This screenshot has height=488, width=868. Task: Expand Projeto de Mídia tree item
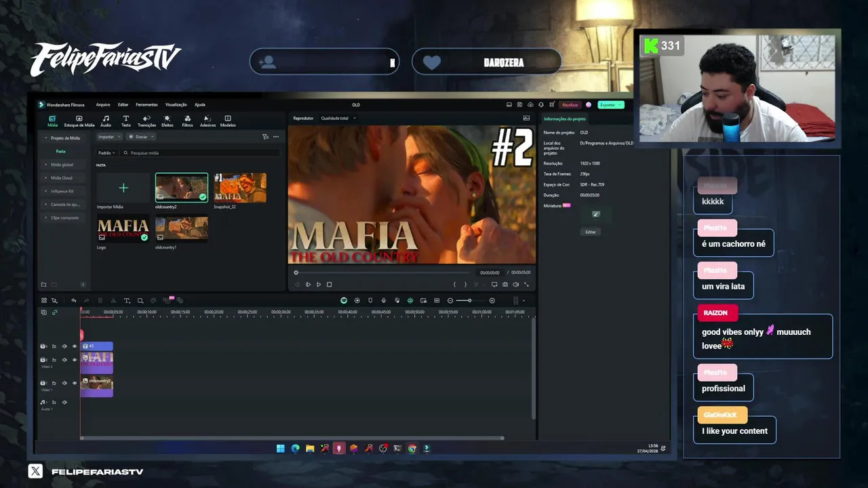point(62,138)
